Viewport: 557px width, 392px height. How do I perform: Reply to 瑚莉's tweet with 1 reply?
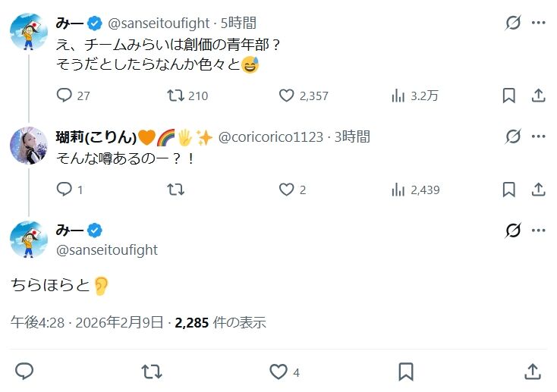65,190
